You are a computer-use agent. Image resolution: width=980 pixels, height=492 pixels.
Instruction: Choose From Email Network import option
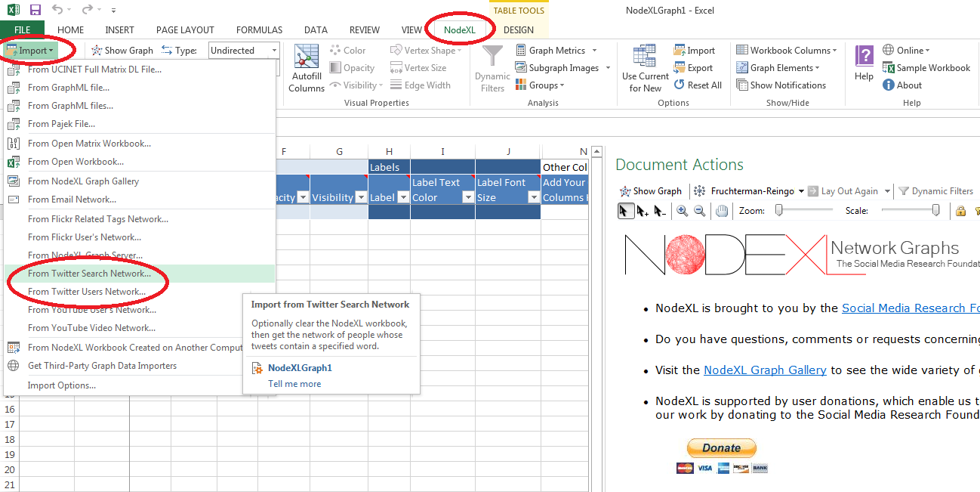(140, 200)
